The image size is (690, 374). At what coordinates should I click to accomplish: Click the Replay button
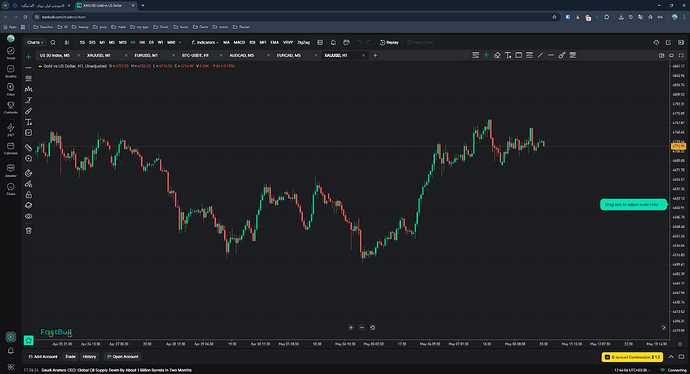click(x=389, y=43)
